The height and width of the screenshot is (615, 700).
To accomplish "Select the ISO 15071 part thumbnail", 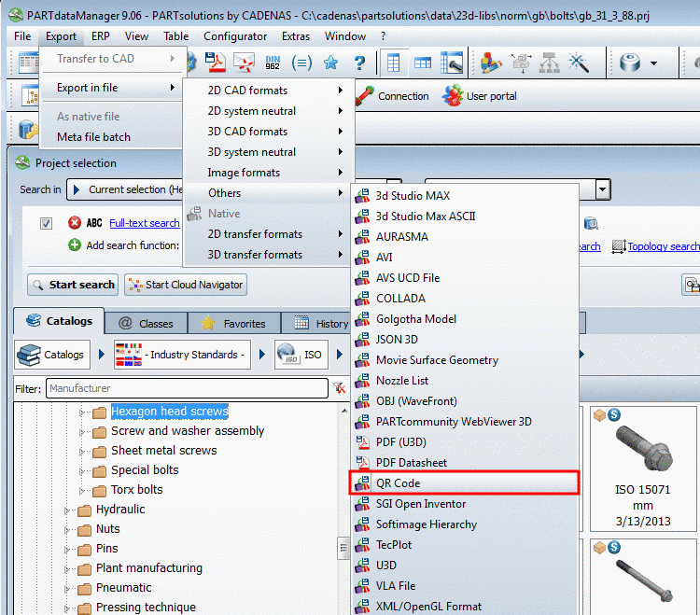I will 643,468.
